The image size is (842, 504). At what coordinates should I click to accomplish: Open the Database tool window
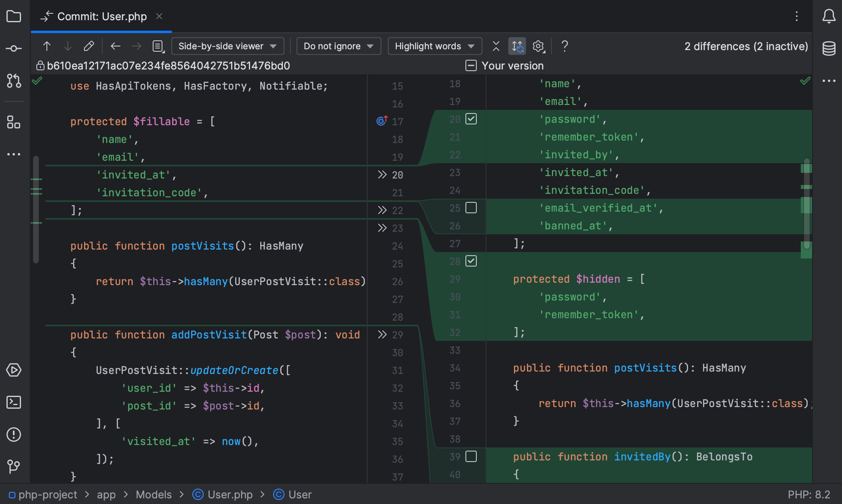(x=829, y=48)
